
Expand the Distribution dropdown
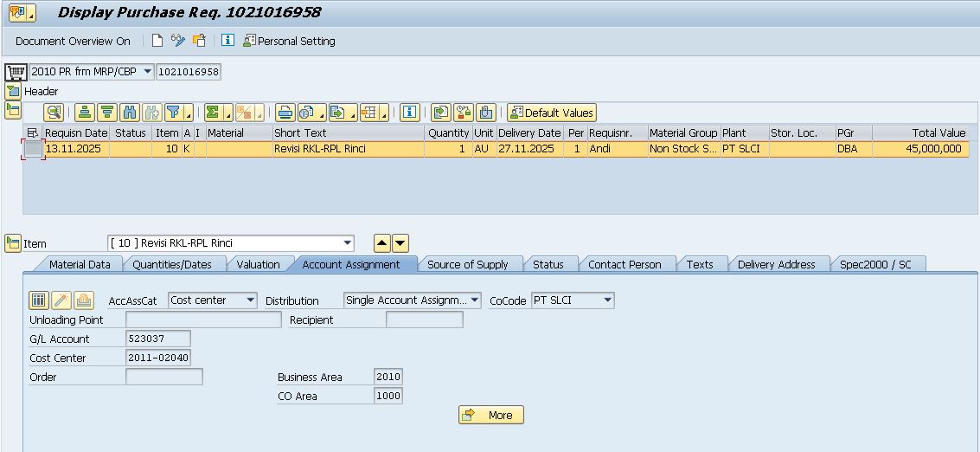click(475, 300)
